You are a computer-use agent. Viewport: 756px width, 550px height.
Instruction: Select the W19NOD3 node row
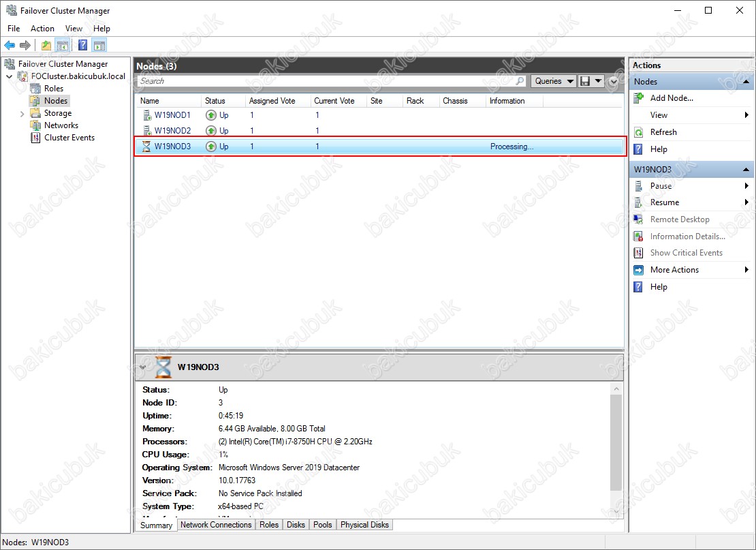click(379, 146)
